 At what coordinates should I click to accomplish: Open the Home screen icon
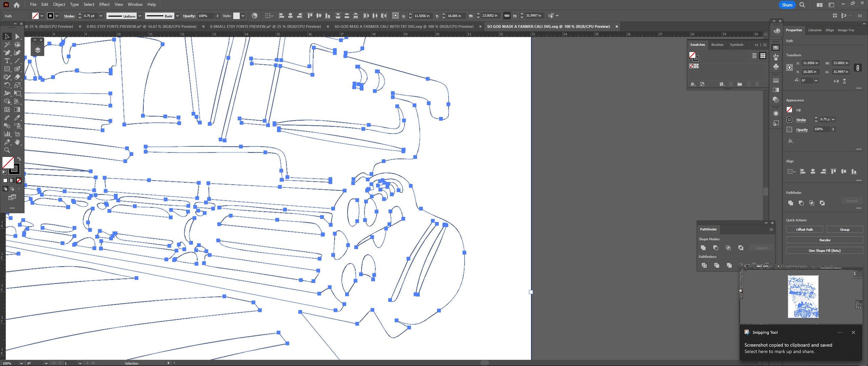(x=17, y=5)
